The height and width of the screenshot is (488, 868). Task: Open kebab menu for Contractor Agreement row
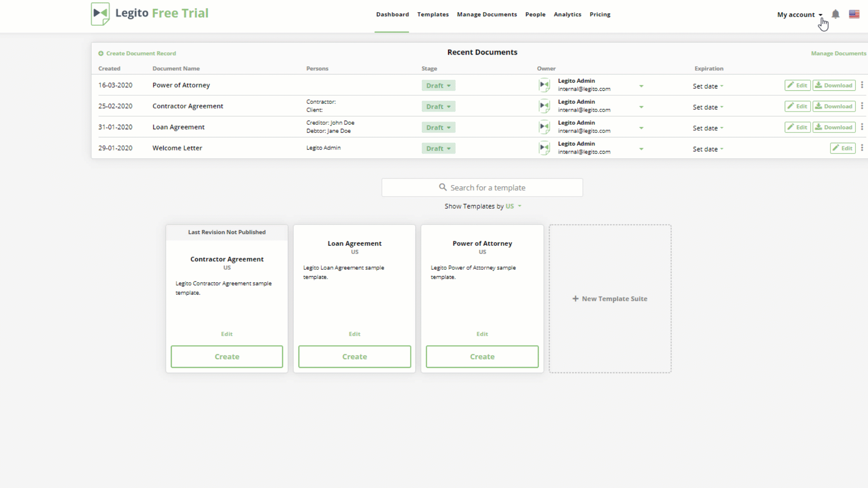click(x=862, y=106)
